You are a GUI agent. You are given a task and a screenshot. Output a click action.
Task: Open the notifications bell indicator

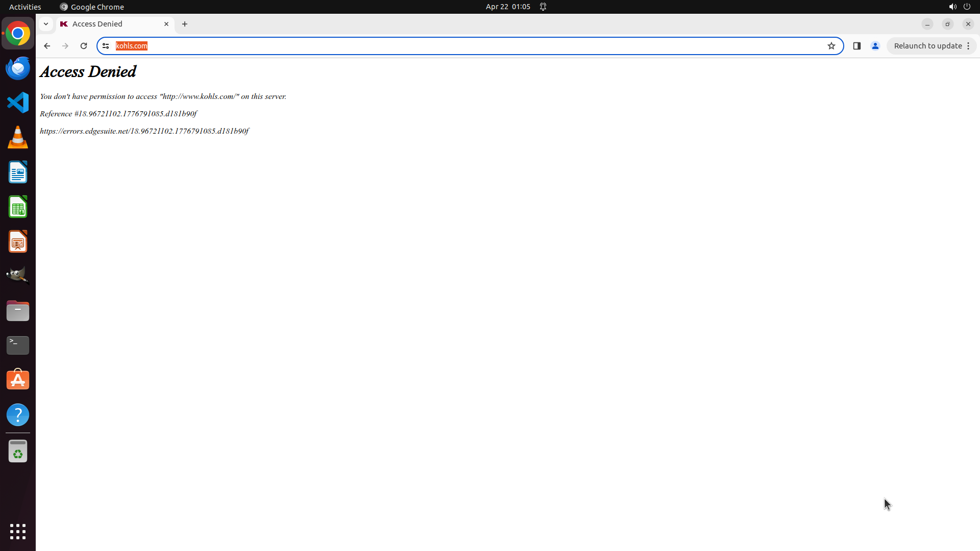pos(543,7)
